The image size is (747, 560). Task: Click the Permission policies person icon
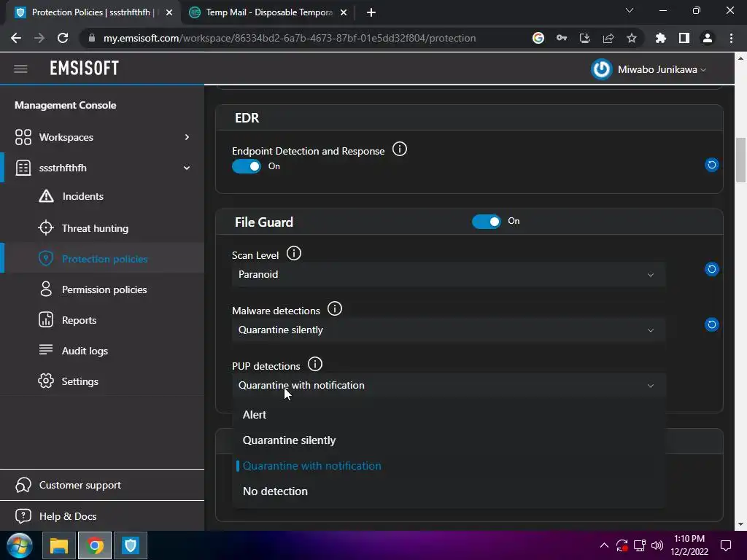tap(46, 289)
